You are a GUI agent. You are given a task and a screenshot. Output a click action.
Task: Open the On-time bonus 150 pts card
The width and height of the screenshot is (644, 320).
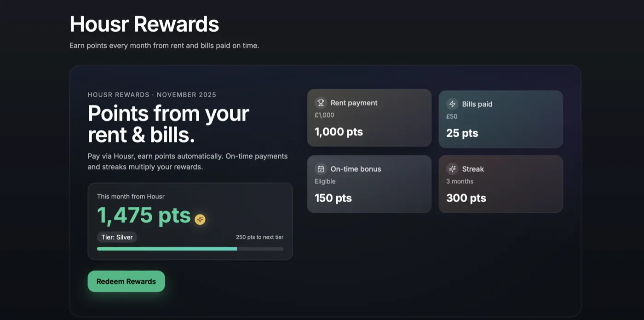(x=369, y=184)
